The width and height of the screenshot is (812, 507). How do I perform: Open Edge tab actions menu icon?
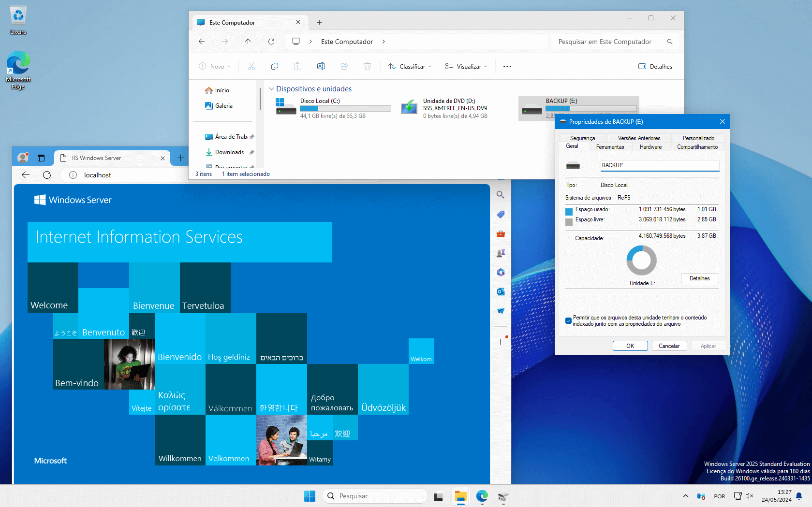point(41,158)
